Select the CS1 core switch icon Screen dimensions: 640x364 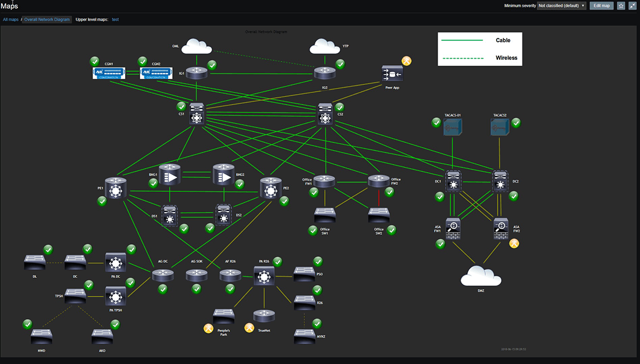pyautogui.click(x=196, y=114)
